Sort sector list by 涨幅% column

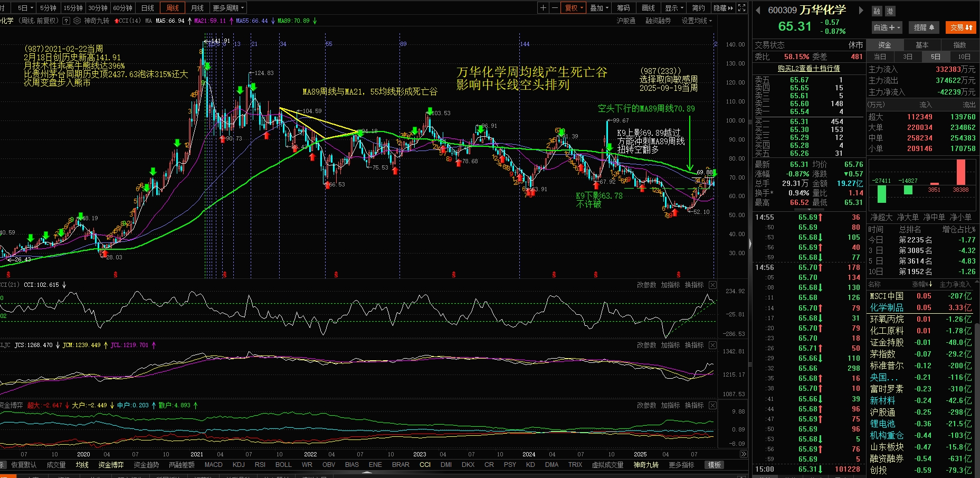922,285
